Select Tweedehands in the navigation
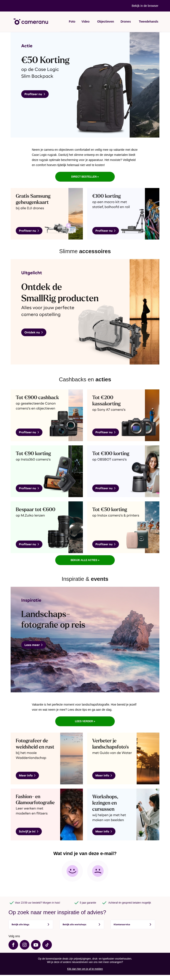This screenshot has width=170, height=980. coord(148,22)
